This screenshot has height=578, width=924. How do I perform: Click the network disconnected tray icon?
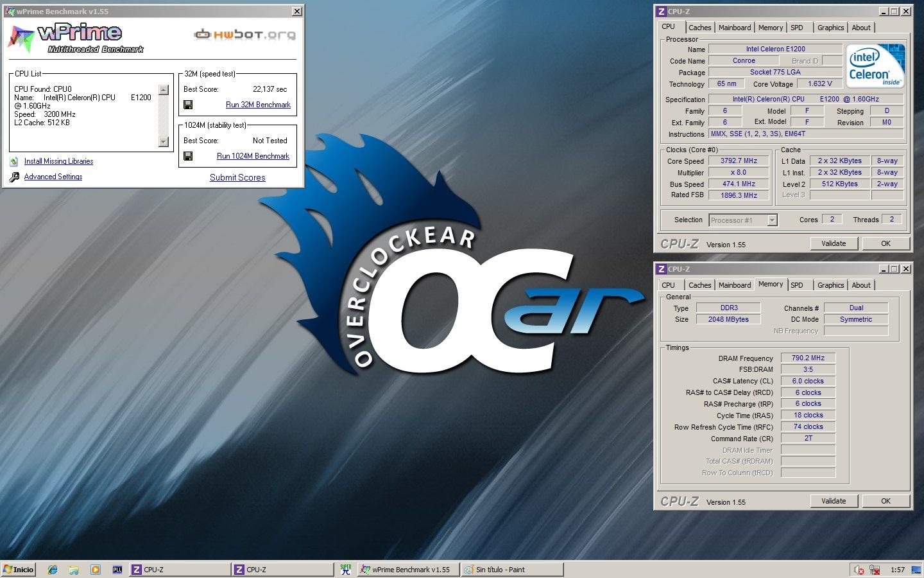pyautogui.click(x=874, y=570)
